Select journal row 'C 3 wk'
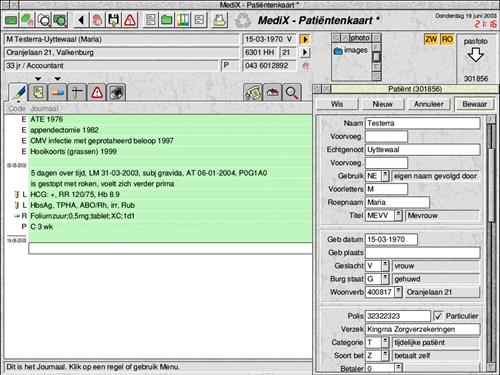 170,227
